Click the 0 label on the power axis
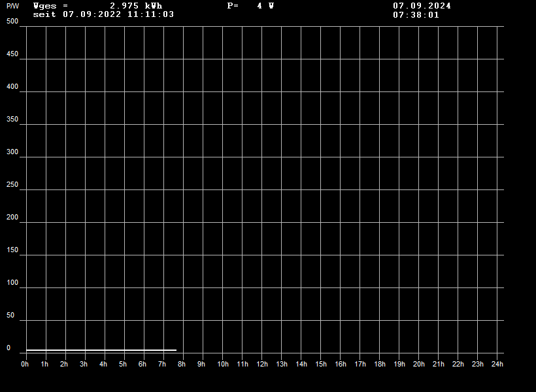Viewport: 536px width, 392px height. [x=9, y=348]
